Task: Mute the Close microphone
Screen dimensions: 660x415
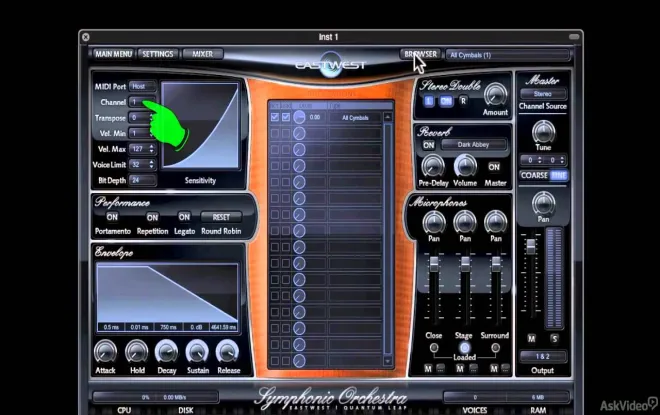Action: coord(428,369)
